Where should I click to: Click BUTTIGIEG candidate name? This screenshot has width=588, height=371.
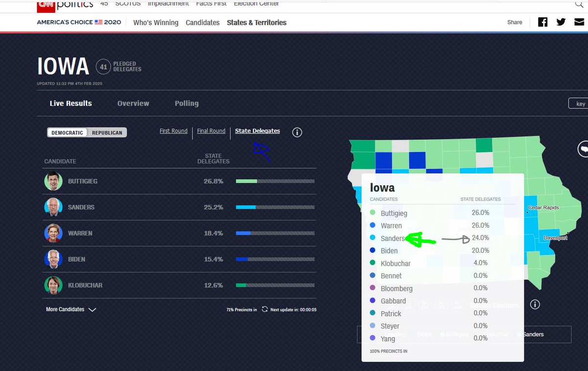(x=83, y=181)
